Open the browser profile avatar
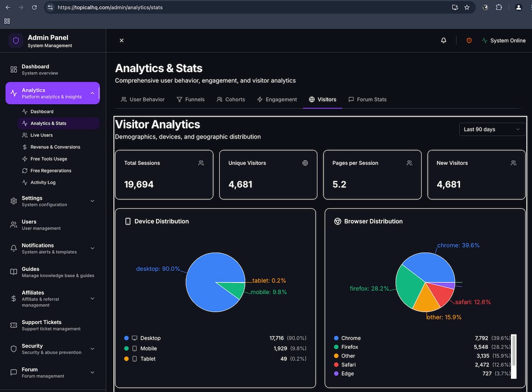Image resolution: width=532 pixels, height=392 pixels. point(518,7)
